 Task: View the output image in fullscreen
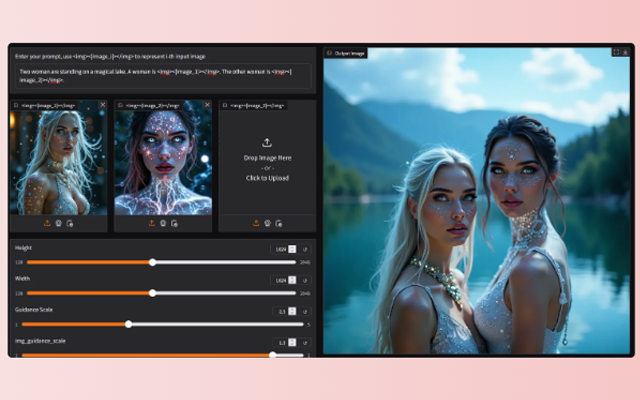click(x=616, y=52)
